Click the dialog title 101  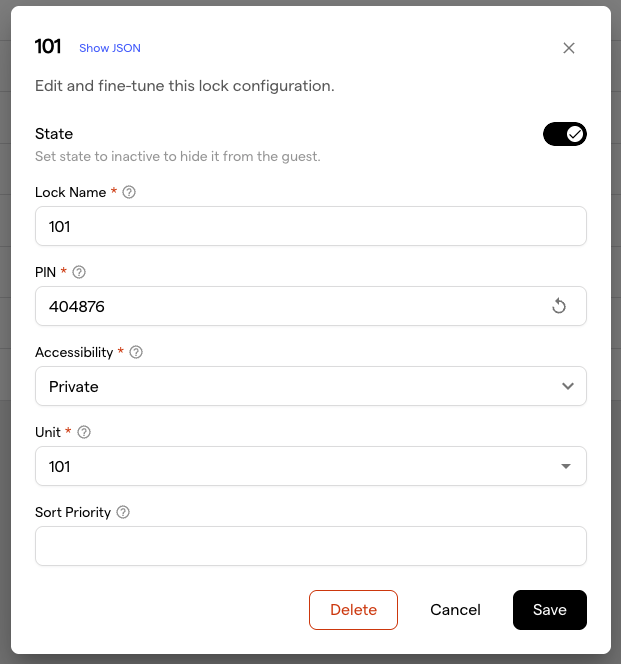coord(48,47)
